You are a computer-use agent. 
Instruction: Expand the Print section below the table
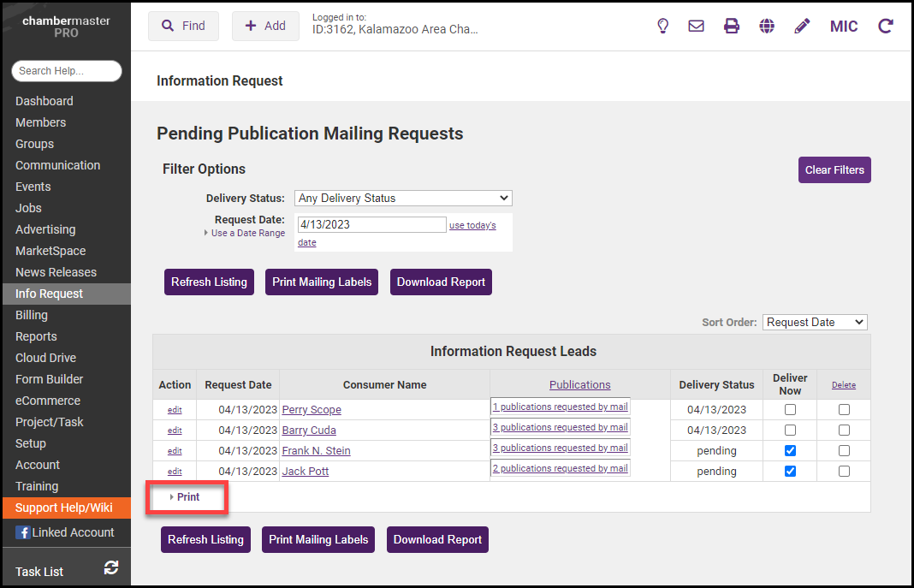(x=187, y=497)
